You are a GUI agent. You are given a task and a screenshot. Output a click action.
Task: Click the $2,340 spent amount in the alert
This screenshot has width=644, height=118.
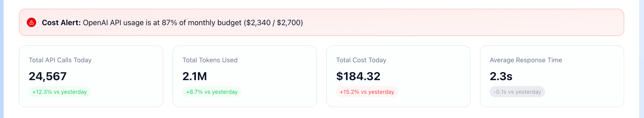point(258,23)
